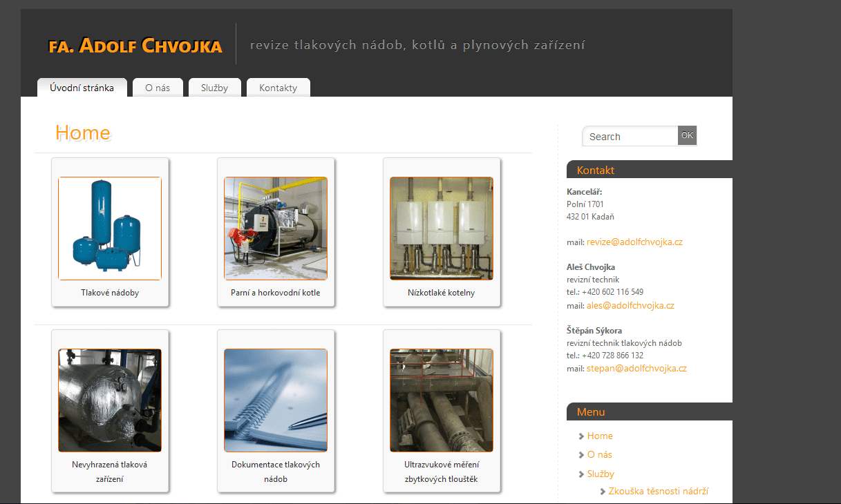
Task: Click the Kancelář: label
Action: pos(585,192)
